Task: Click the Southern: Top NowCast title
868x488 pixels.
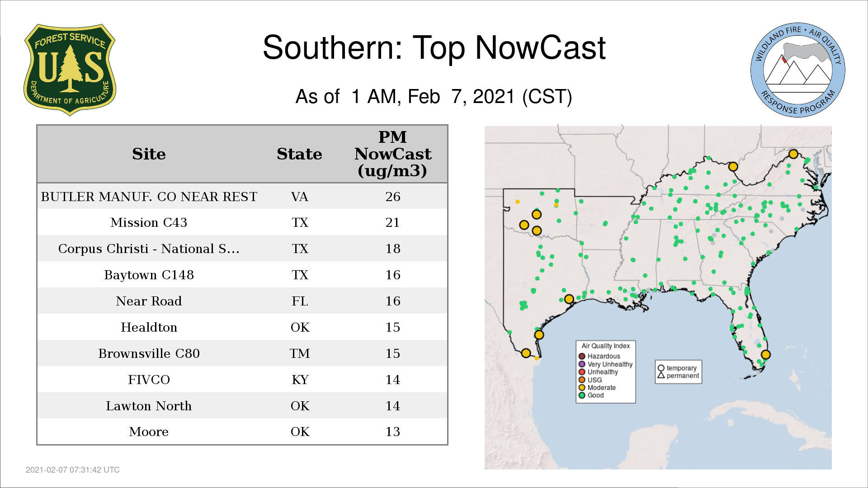Action: 434,48
